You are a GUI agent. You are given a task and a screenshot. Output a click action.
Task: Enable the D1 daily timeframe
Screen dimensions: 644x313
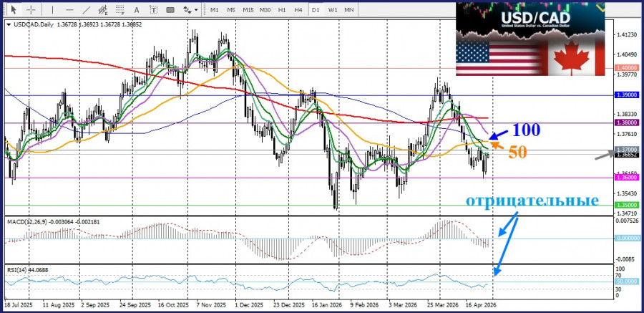pyautogui.click(x=316, y=10)
